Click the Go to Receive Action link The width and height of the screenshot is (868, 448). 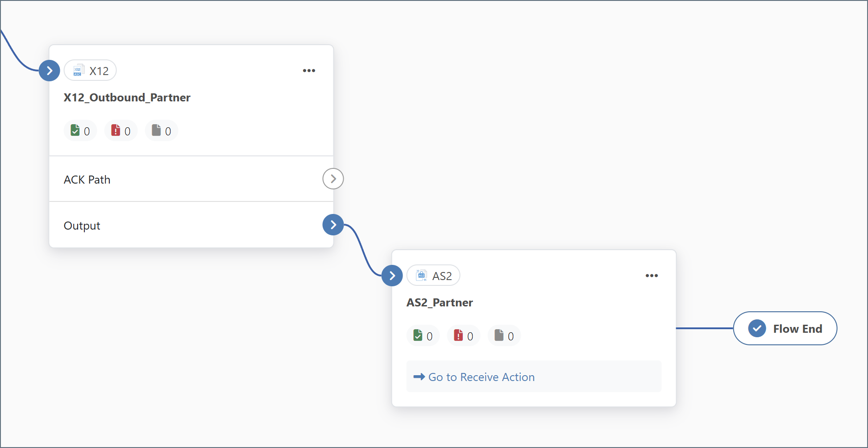pyautogui.click(x=481, y=377)
